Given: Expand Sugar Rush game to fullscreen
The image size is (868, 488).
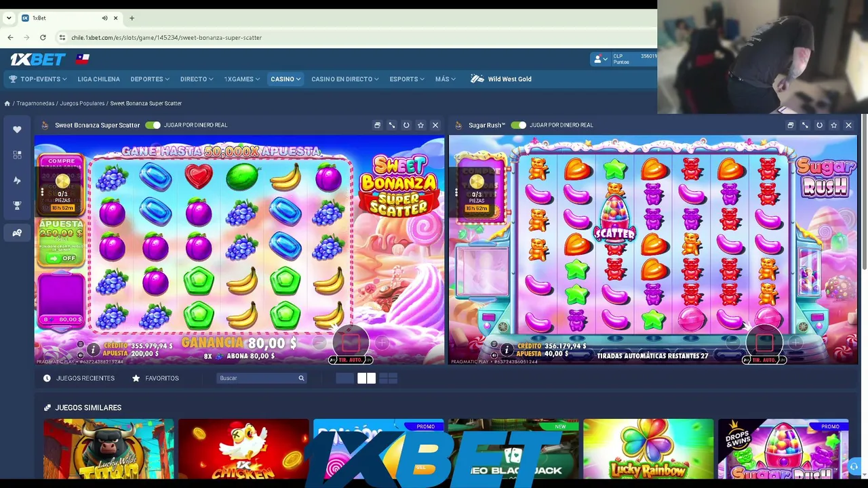Looking at the screenshot, I should click(x=805, y=125).
